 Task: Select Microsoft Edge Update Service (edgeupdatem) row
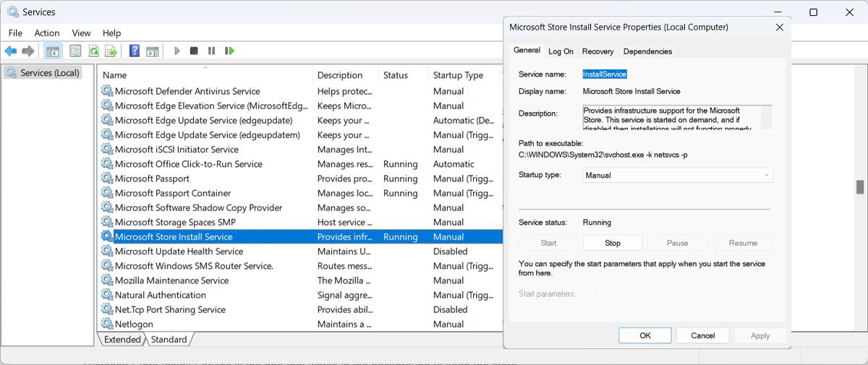pyautogui.click(x=300, y=134)
